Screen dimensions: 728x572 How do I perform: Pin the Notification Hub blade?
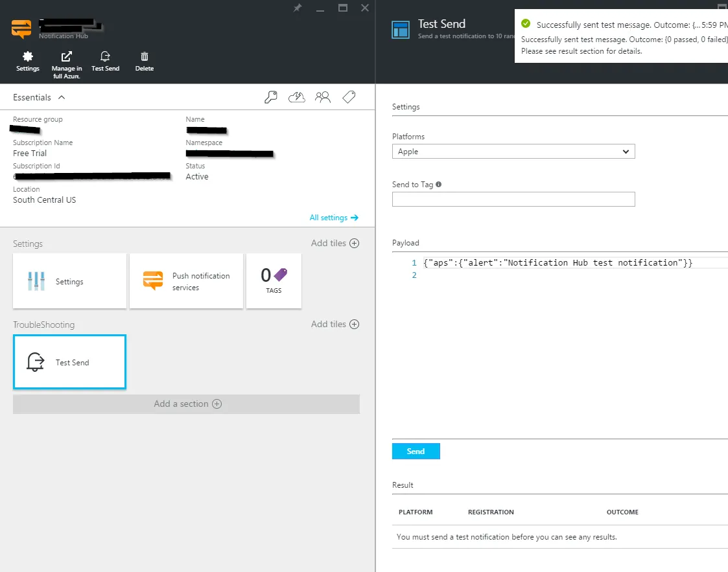298,8
